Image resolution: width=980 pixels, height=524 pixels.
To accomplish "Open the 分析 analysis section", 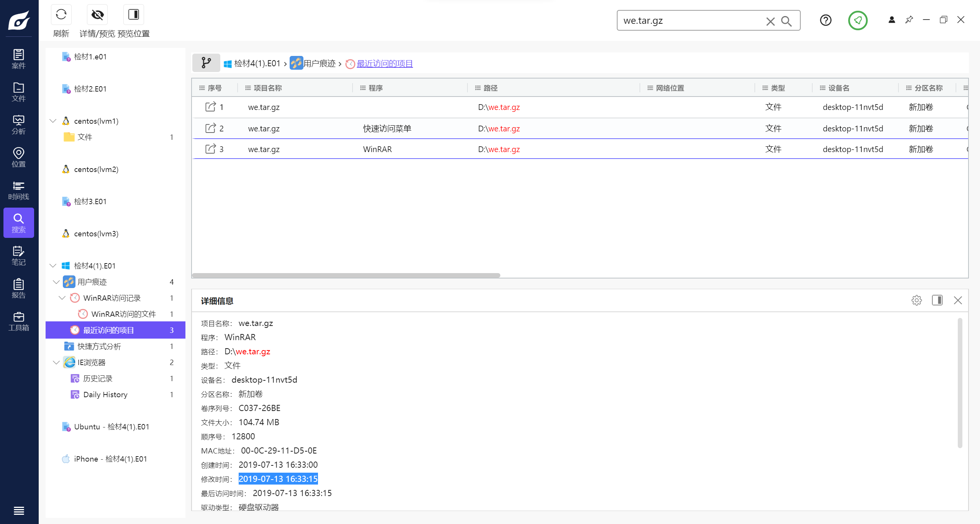I will (x=18, y=125).
